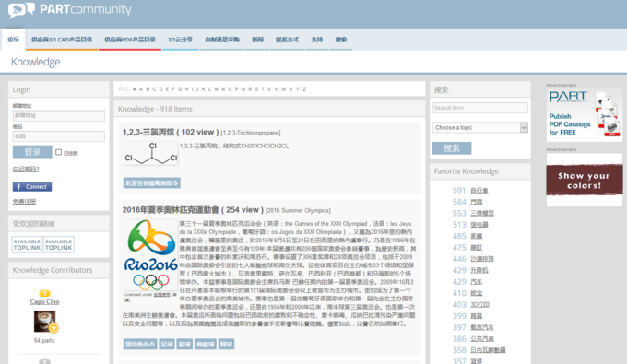Filter knowledge by letter S
Screen dimensions: 627x364
pos(256,89)
